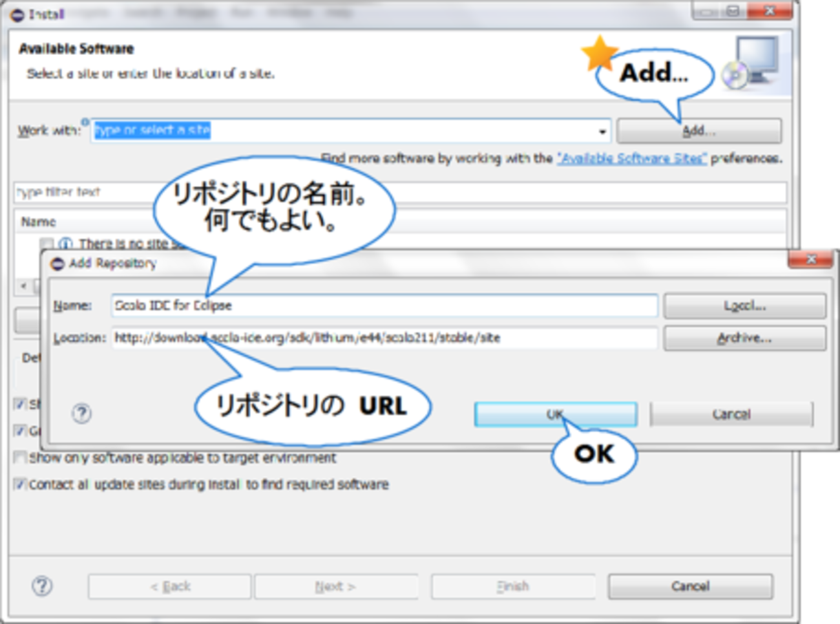This screenshot has height=624, width=840.
Task: Click the Archive... button
Action: pos(744,338)
